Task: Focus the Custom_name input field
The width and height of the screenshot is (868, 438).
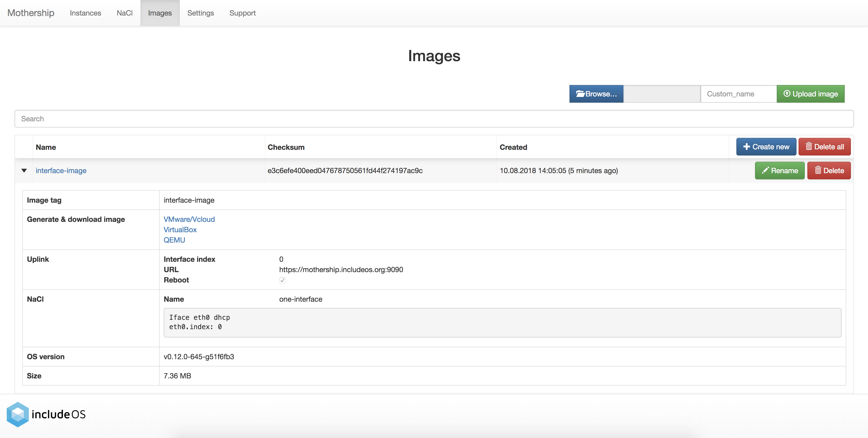Action: 738,94
